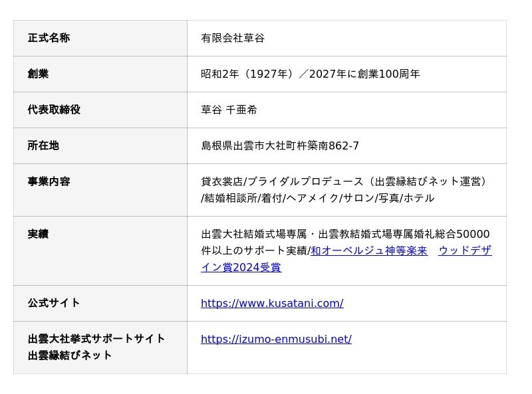The width and height of the screenshot is (532, 394).
Task: Visit the www.kusatani.com official site link
Action: coord(272,303)
